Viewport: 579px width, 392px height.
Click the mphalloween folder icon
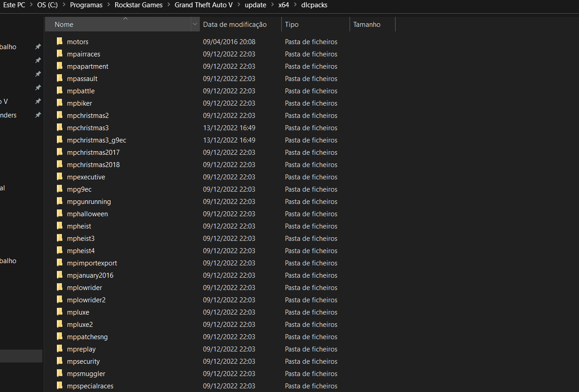point(59,214)
